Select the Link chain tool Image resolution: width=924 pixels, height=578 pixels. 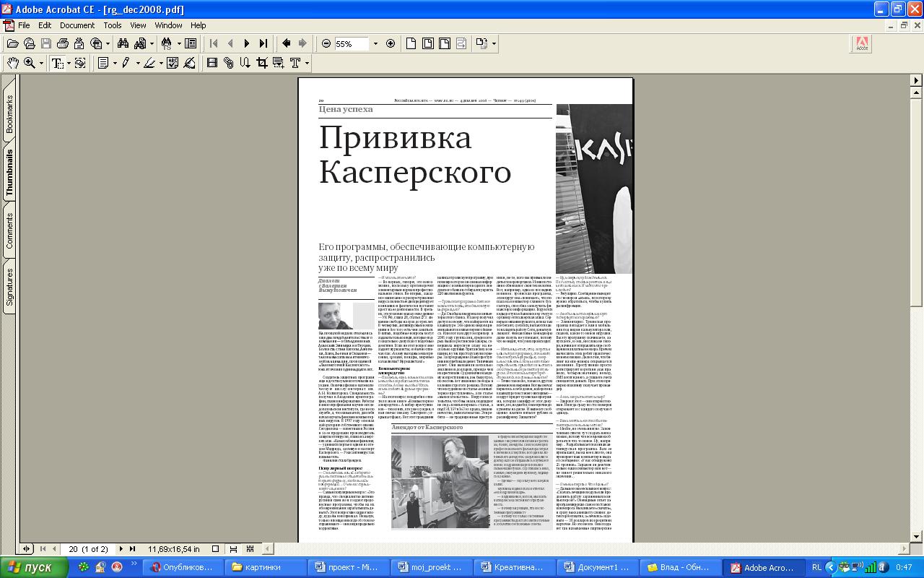(x=229, y=63)
